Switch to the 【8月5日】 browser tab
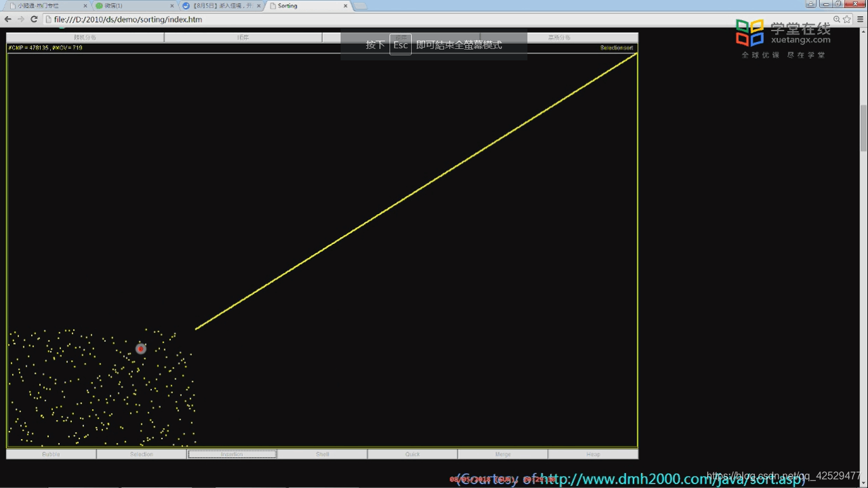This screenshot has height=488, width=868. [220, 6]
